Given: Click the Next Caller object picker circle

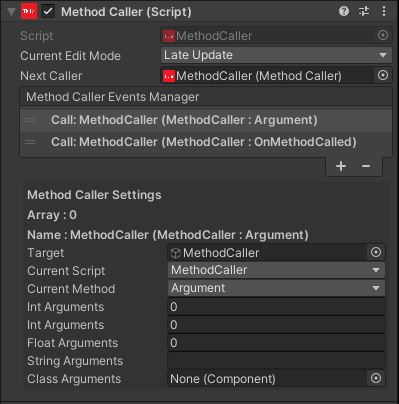Looking at the screenshot, I should (383, 75).
